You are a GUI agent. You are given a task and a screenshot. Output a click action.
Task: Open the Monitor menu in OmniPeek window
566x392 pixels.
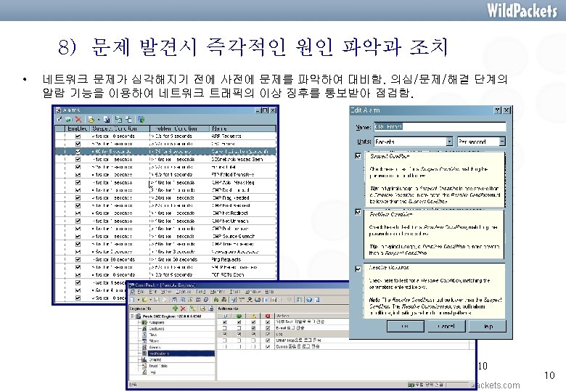coord(217,292)
